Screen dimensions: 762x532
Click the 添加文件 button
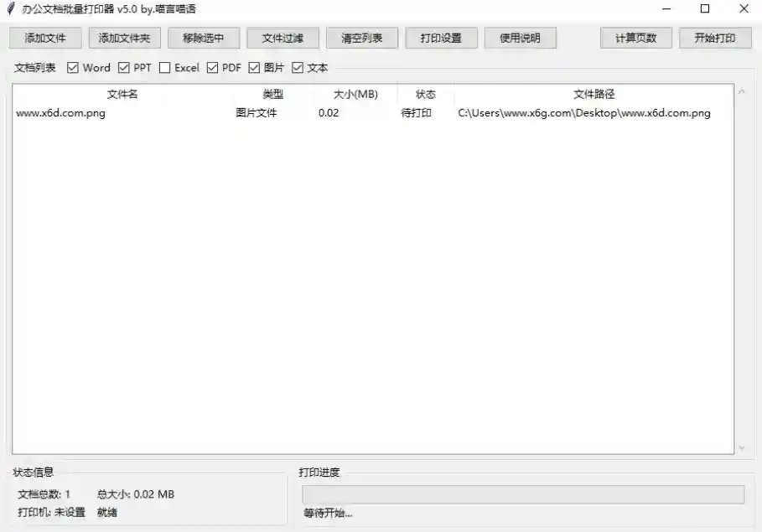45,39
